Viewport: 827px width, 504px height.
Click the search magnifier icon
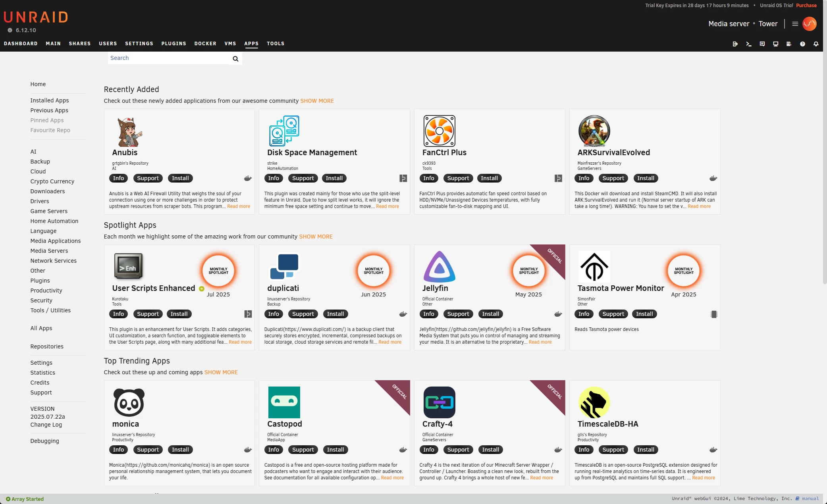235,59
